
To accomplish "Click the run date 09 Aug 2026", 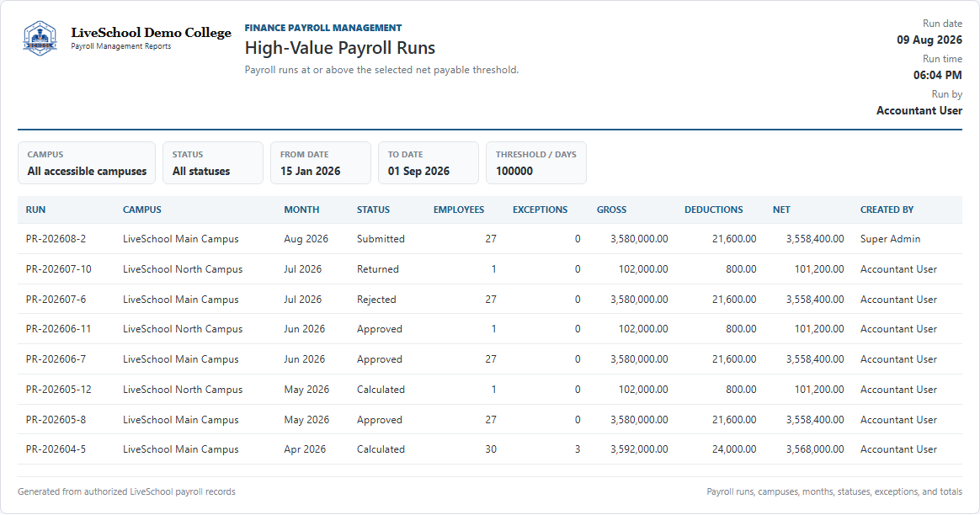I will [x=929, y=40].
